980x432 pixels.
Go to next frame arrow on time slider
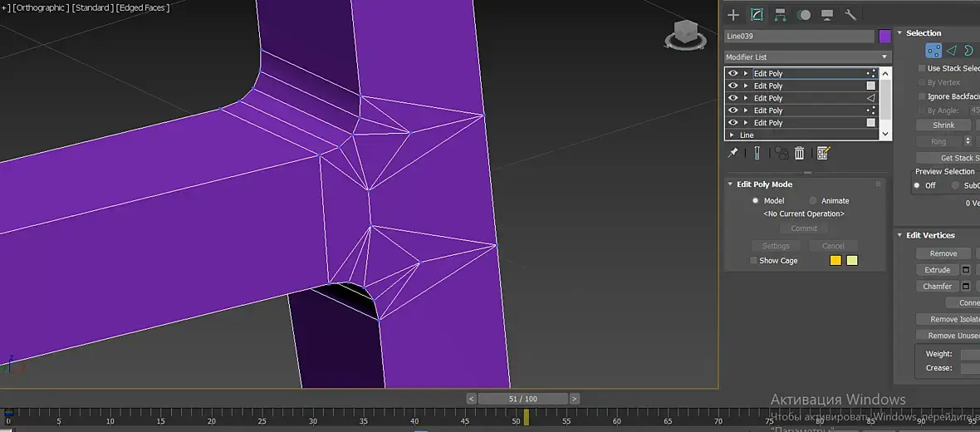(575, 399)
